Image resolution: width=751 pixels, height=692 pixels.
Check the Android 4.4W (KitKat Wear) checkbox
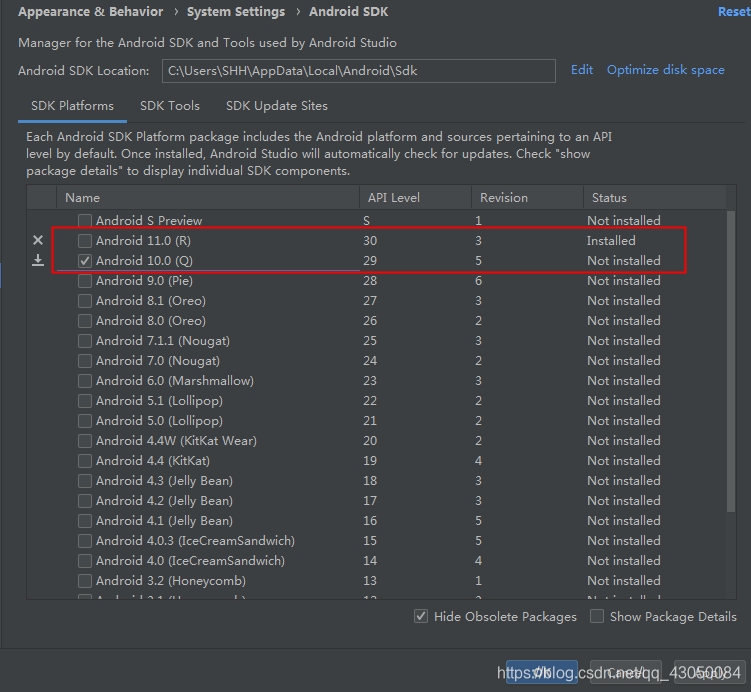click(x=85, y=441)
